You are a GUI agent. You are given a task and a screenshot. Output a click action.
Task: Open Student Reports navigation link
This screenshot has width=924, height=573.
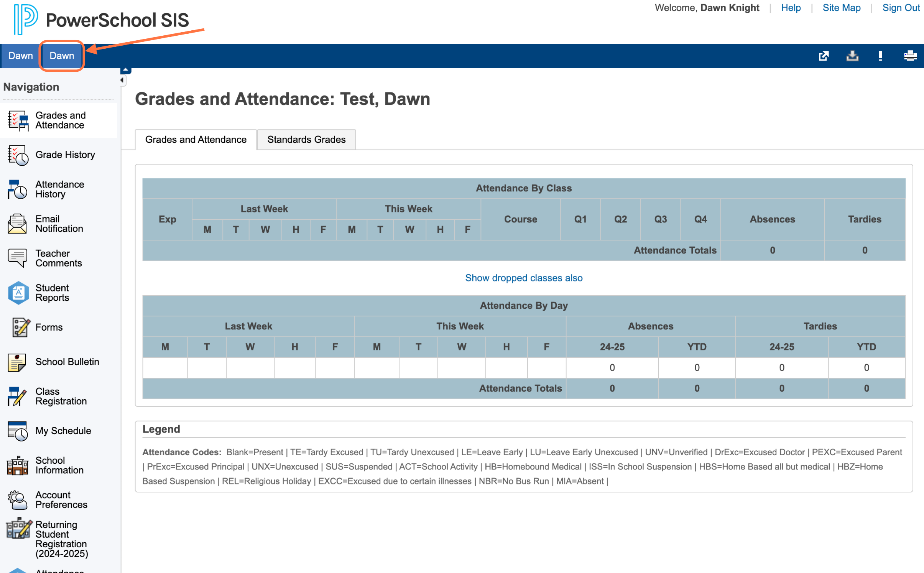[x=52, y=293]
